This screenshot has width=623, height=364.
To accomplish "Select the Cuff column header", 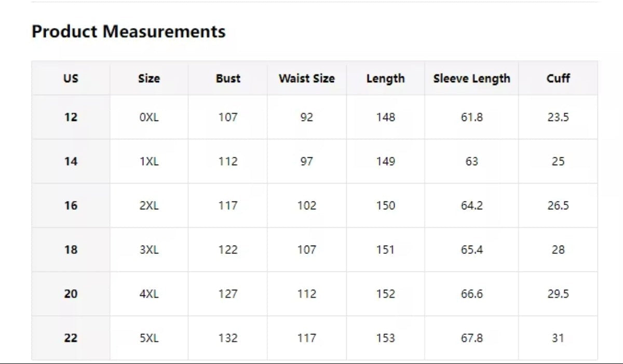I will [558, 78].
